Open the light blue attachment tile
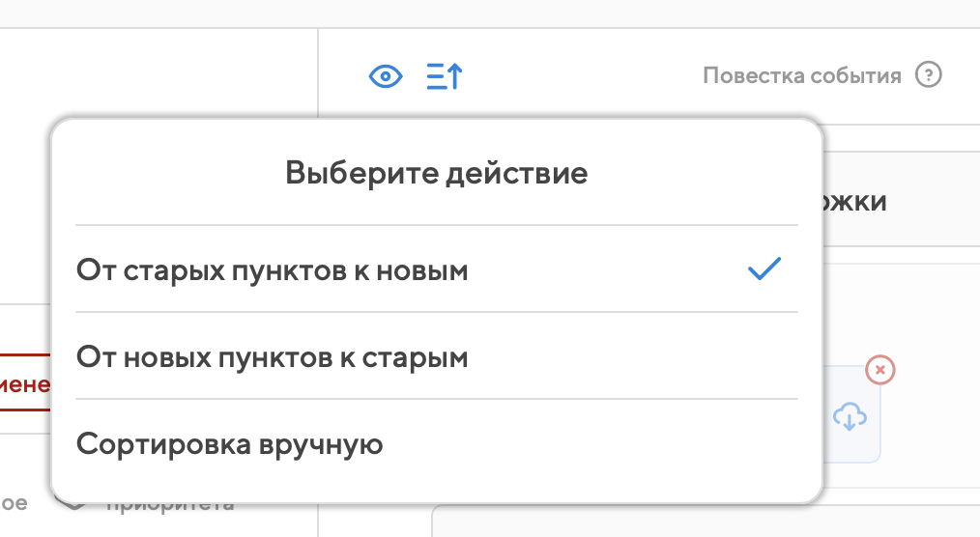This screenshot has width=980, height=537. (850, 417)
